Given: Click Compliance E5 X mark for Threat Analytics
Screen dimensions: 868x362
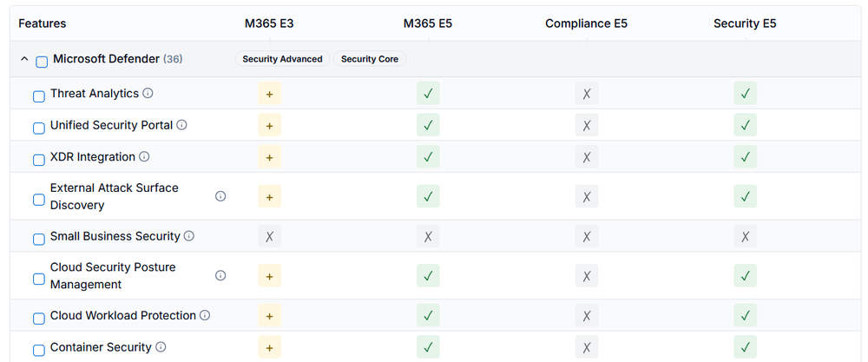Looking at the screenshot, I should (587, 93).
